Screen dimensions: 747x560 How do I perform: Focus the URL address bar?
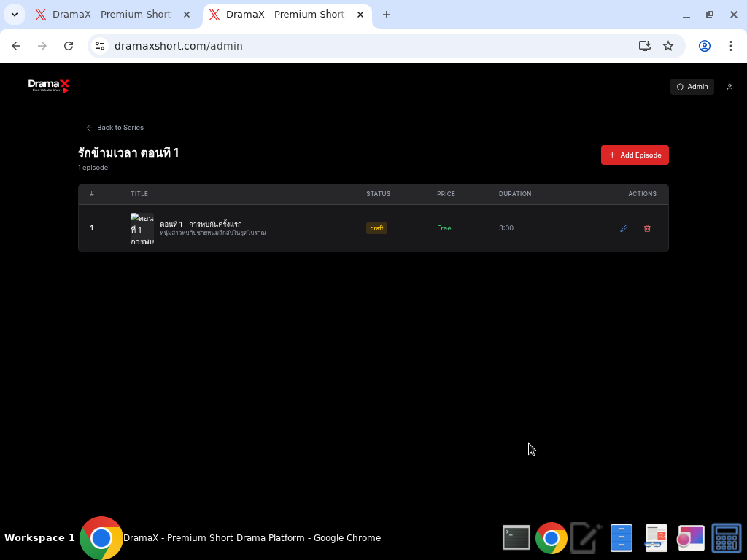click(x=365, y=46)
